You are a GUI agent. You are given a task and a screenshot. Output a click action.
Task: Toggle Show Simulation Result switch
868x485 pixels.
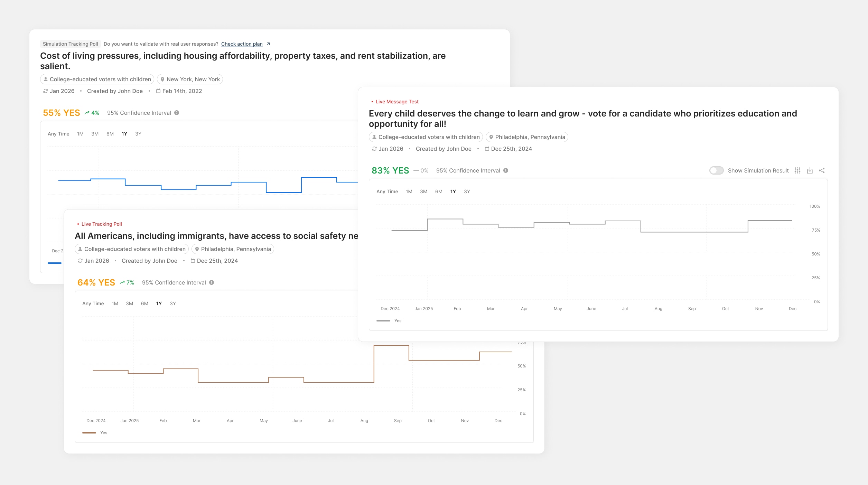(716, 170)
